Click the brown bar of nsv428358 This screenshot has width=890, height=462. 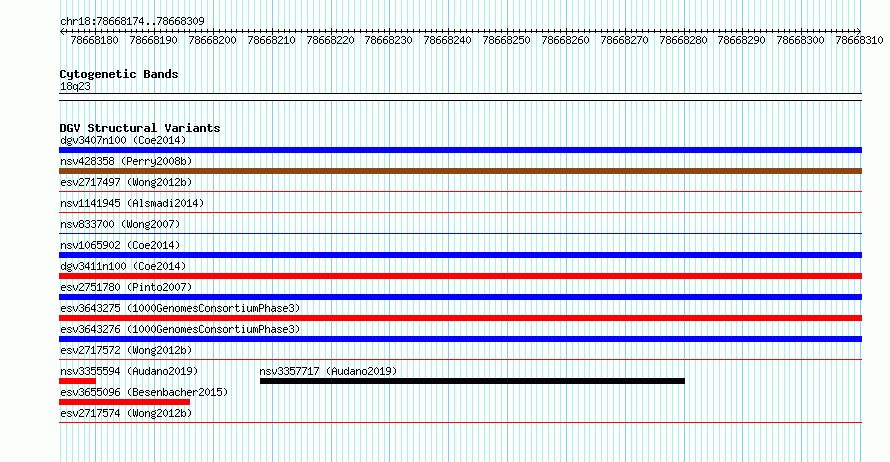(460, 171)
